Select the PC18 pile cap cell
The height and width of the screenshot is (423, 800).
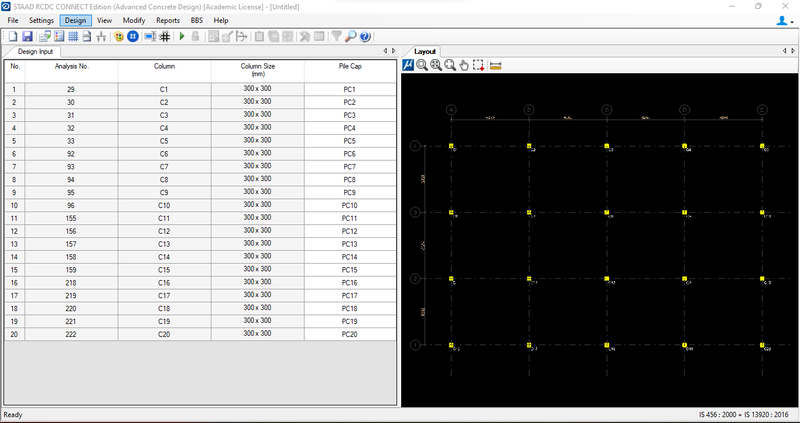[350, 308]
